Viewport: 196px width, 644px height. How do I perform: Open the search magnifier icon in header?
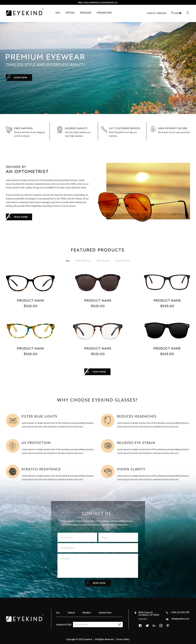(188, 13)
